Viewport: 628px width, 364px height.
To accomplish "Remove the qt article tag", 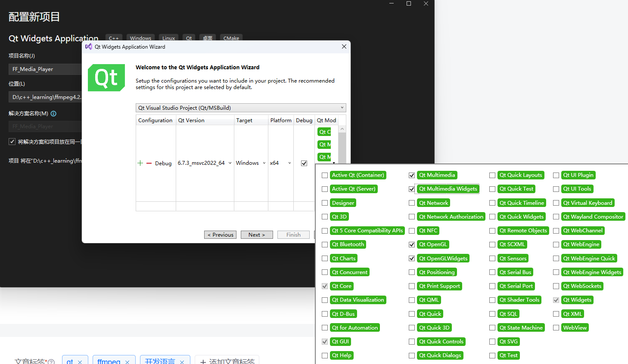I will [x=80, y=362].
